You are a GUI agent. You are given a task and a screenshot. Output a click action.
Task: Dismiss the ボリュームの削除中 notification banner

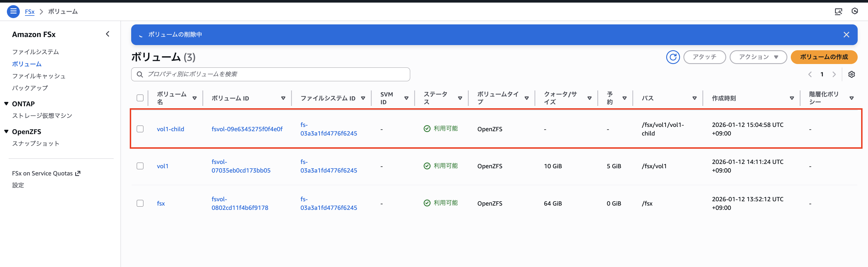[846, 34]
